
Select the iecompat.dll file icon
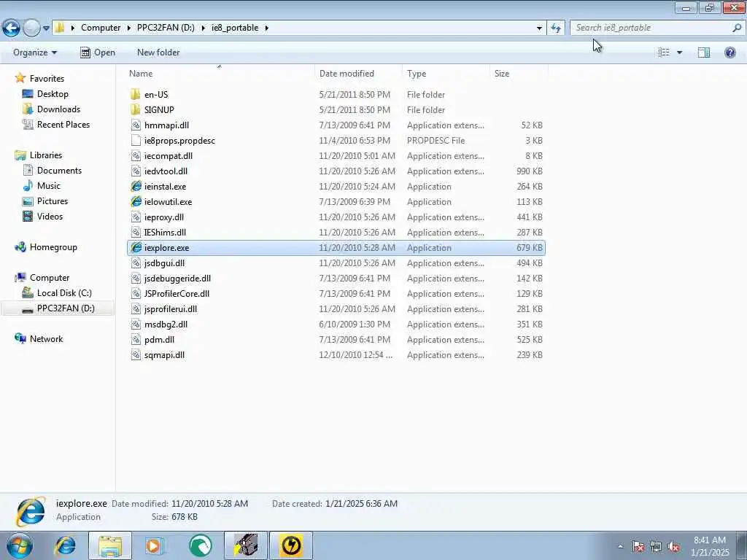click(x=136, y=156)
